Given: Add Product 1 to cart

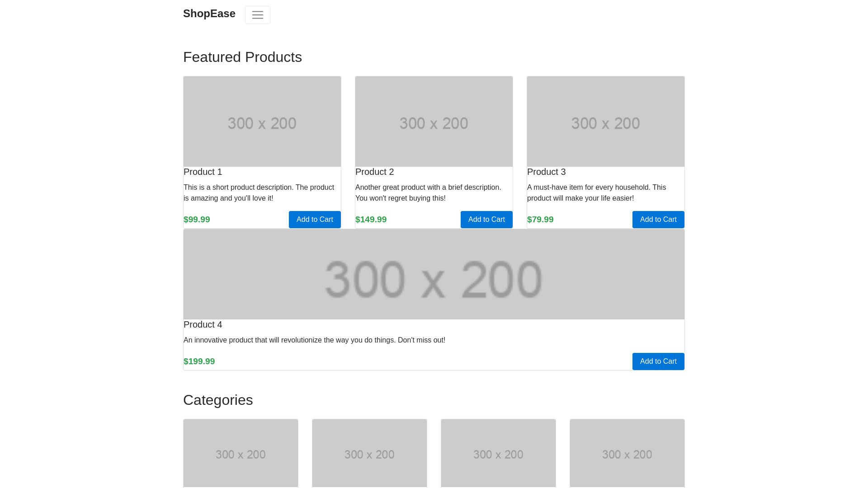Looking at the screenshot, I should [315, 220].
